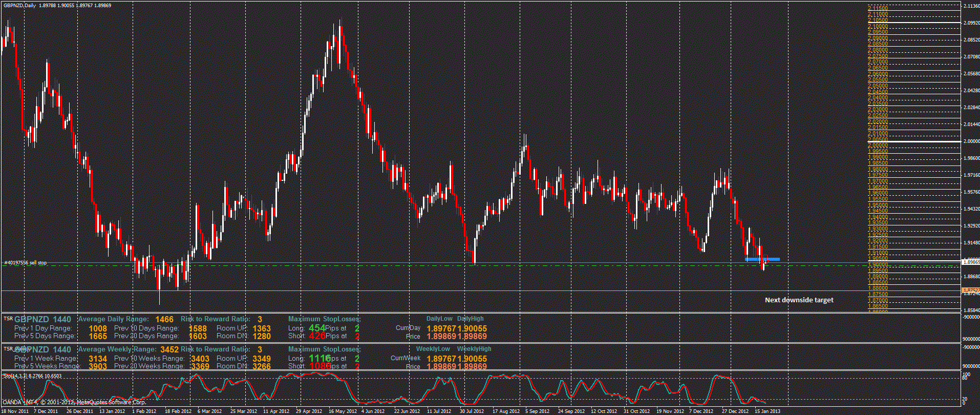Click the orange 2.10000 grid price label

coord(878,26)
